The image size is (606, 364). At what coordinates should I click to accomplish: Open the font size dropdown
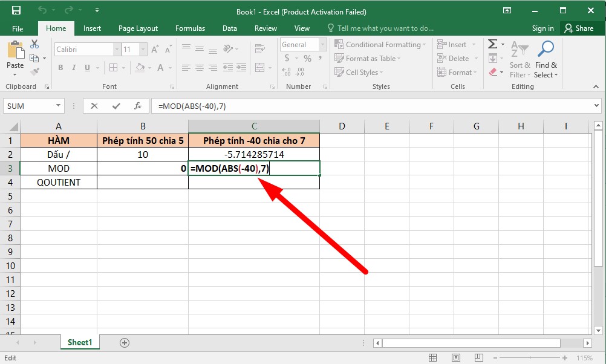pos(143,49)
